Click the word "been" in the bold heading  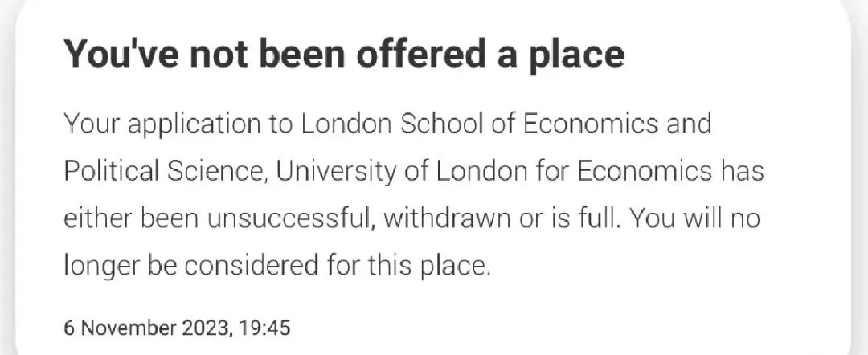302,54
